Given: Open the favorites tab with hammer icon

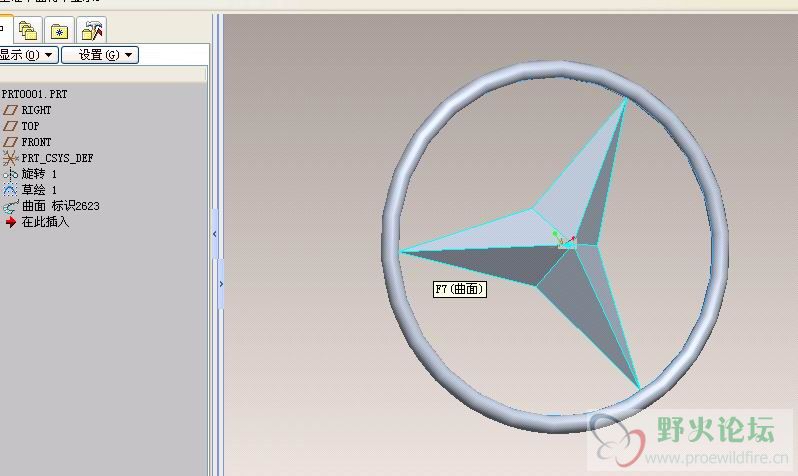Looking at the screenshot, I should 92,30.
